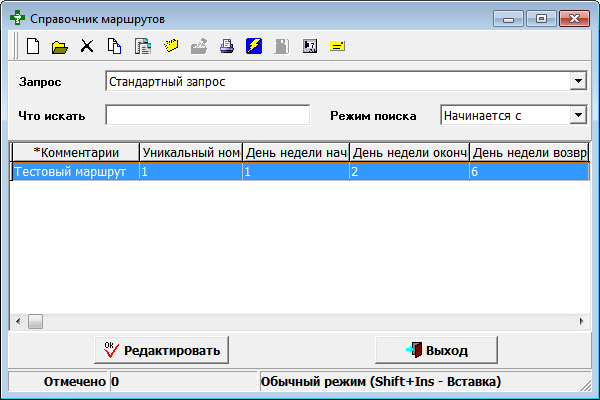Click the greyed-out pin folder icon
Image resolution: width=600 pixels, height=400 pixels.
(199, 46)
